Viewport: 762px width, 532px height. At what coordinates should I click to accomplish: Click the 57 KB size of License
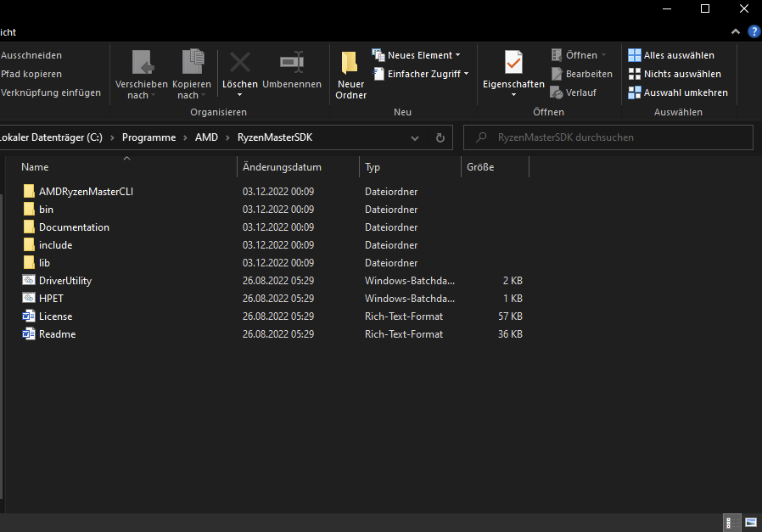510,316
